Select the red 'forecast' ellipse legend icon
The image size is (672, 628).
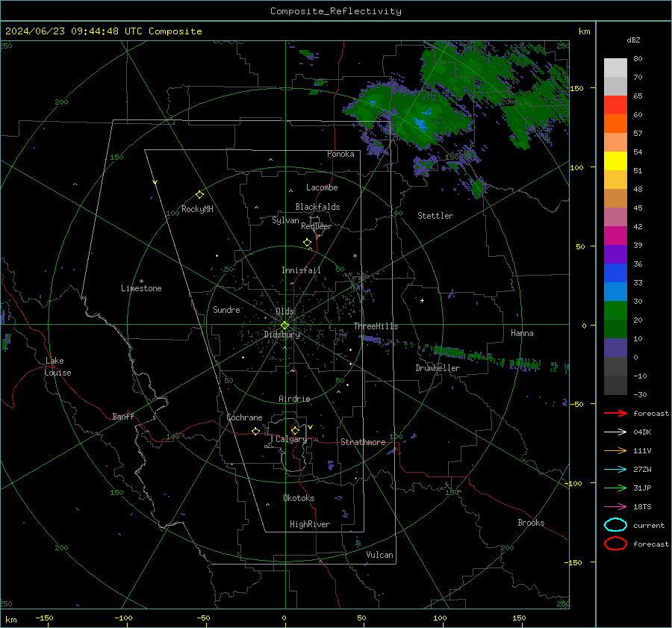point(615,544)
